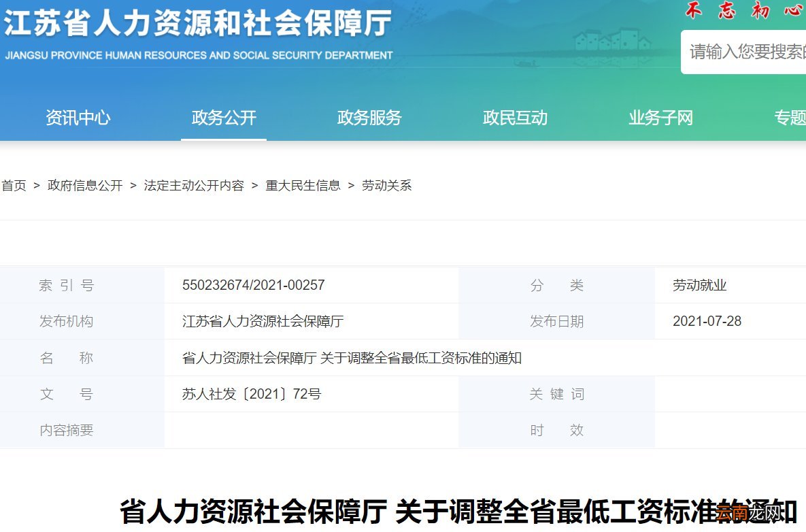Click the 劳动关系 breadcrumb link
Screen dimensions: 806x532
click(386, 185)
